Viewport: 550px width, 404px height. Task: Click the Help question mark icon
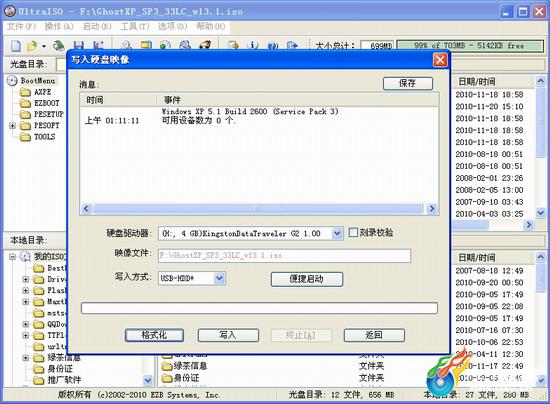273,45
